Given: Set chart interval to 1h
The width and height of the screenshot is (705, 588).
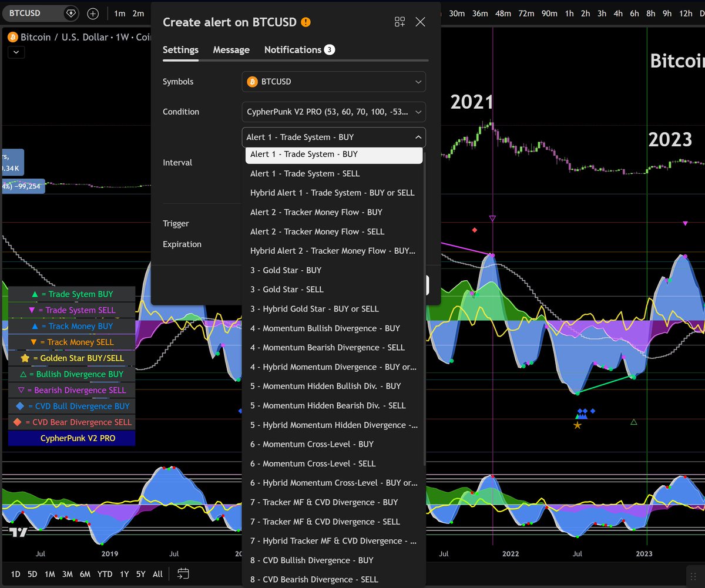Looking at the screenshot, I should (569, 14).
